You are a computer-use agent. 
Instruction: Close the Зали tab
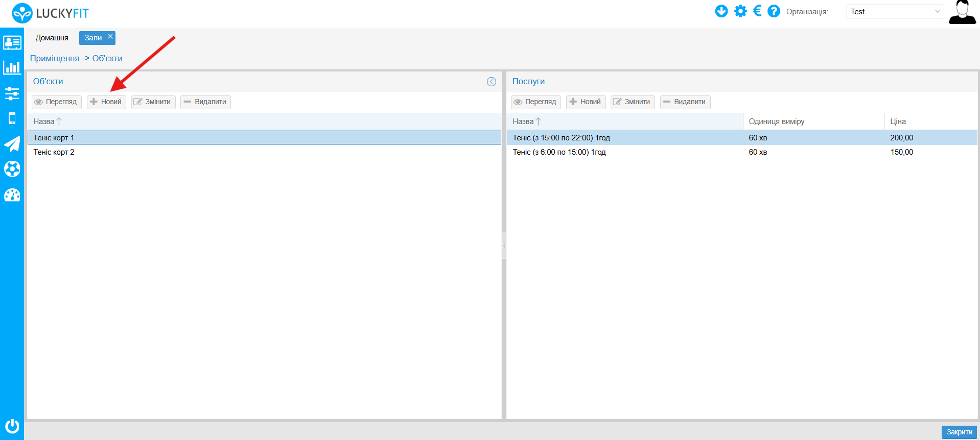point(110,36)
